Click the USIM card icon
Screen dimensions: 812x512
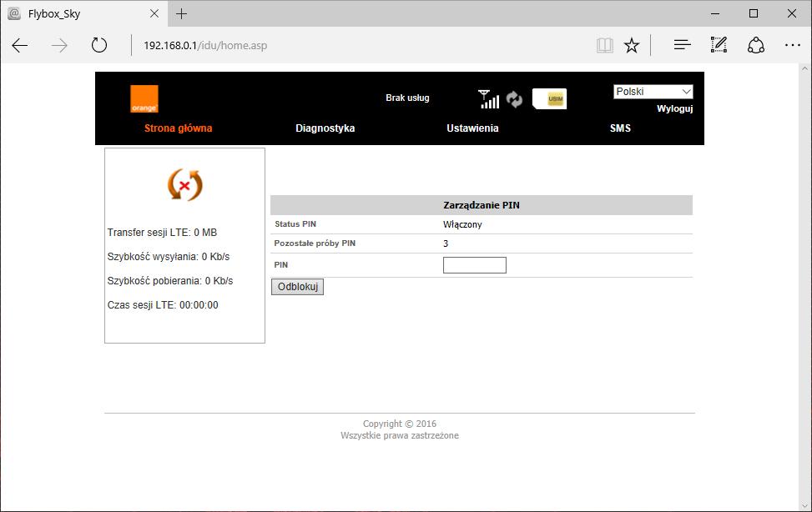pyautogui.click(x=549, y=99)
